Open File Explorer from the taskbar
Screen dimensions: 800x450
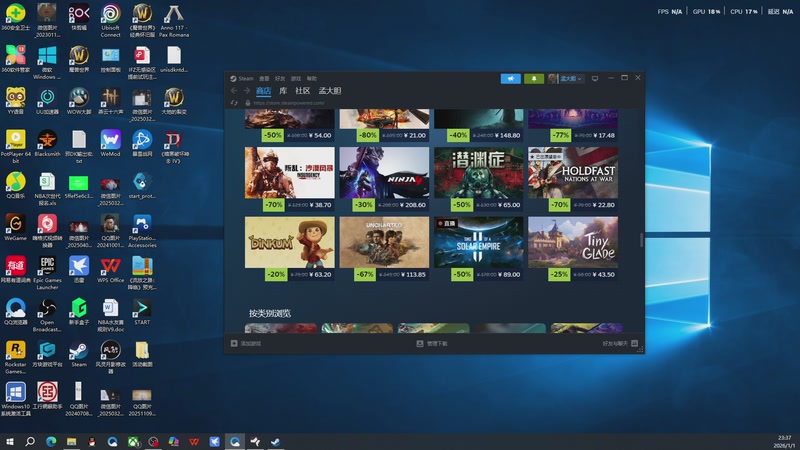(71, 441)
